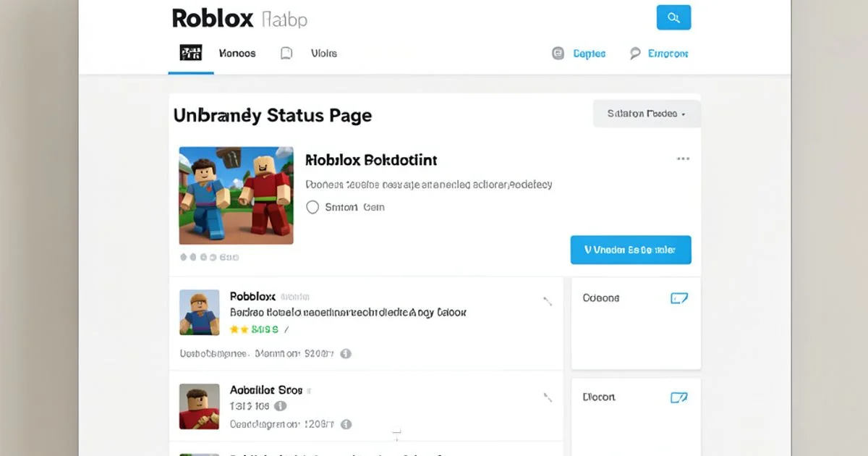Click the Roblox logo link
Image resolution: width=868 pixels, height=456 pixels.
212,18
